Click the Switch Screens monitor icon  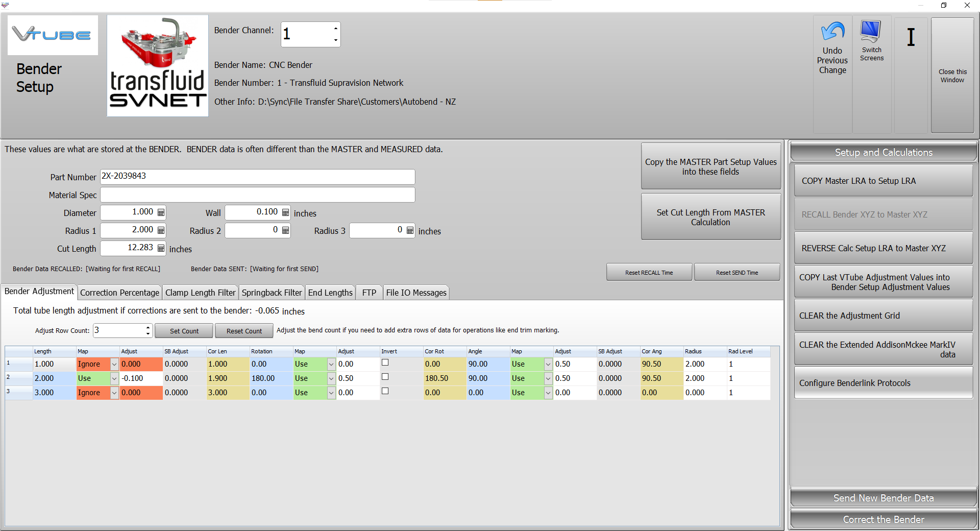[x=871, y=32]
